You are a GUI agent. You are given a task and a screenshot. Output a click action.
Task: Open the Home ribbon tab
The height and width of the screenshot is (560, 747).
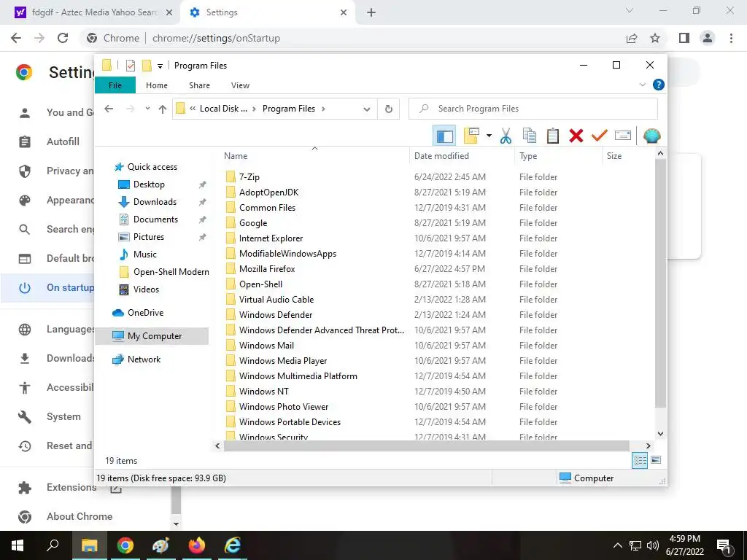pos(157,85)
